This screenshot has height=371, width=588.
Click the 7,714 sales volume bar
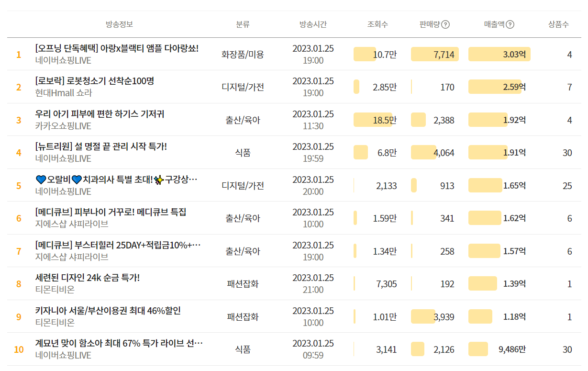point(434,55)
